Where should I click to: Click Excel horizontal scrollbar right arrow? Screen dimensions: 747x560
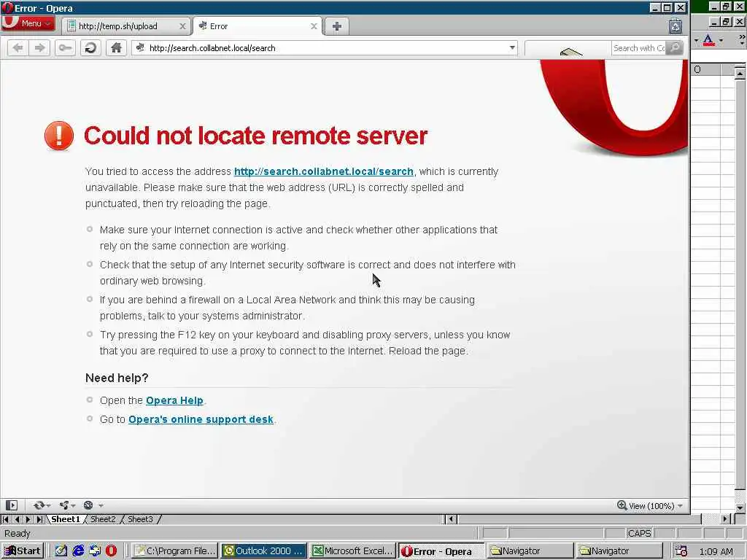pos(726,519)
